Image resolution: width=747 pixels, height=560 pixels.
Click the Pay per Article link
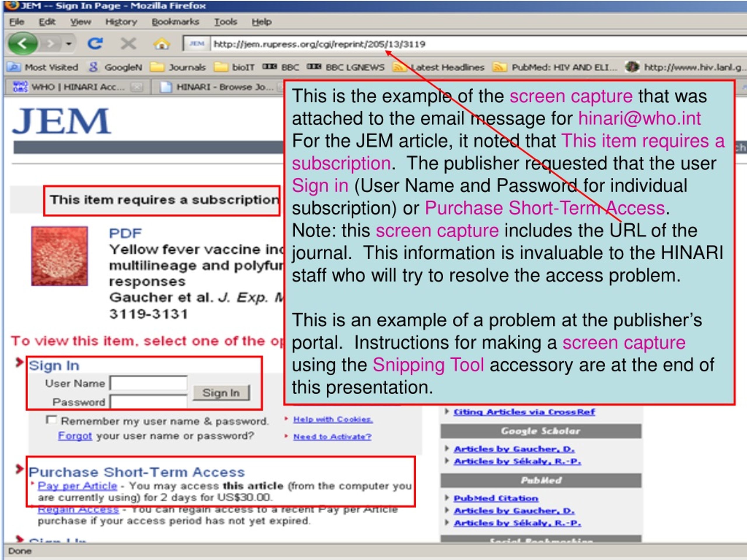tap(77, 486)
